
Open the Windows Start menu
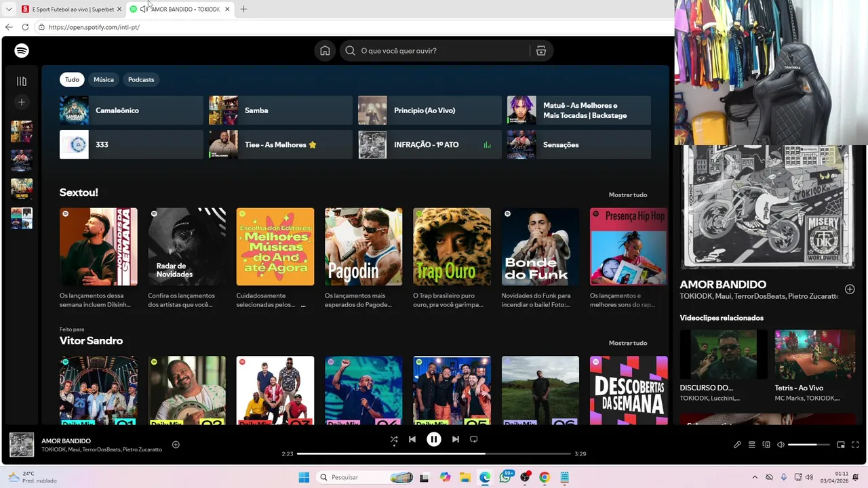pos(304,477)
